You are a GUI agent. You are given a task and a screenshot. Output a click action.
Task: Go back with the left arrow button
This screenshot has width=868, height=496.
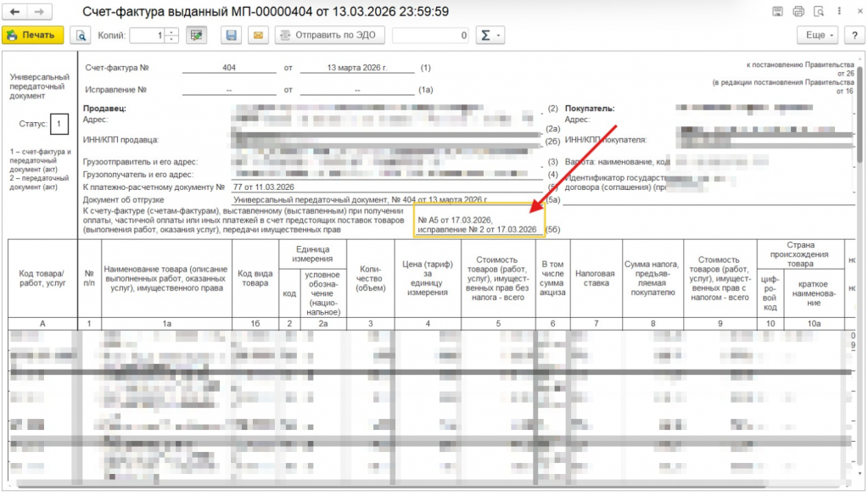point(15,12)
